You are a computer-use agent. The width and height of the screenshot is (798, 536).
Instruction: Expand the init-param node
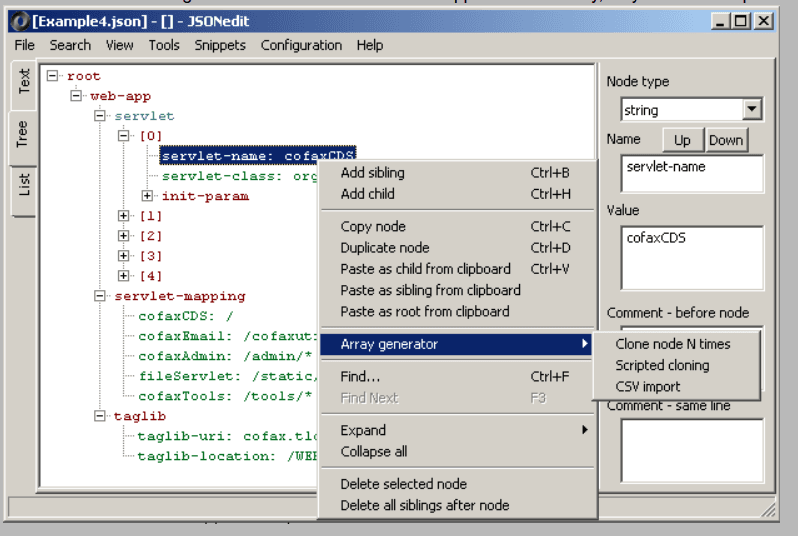pos(147,196)
